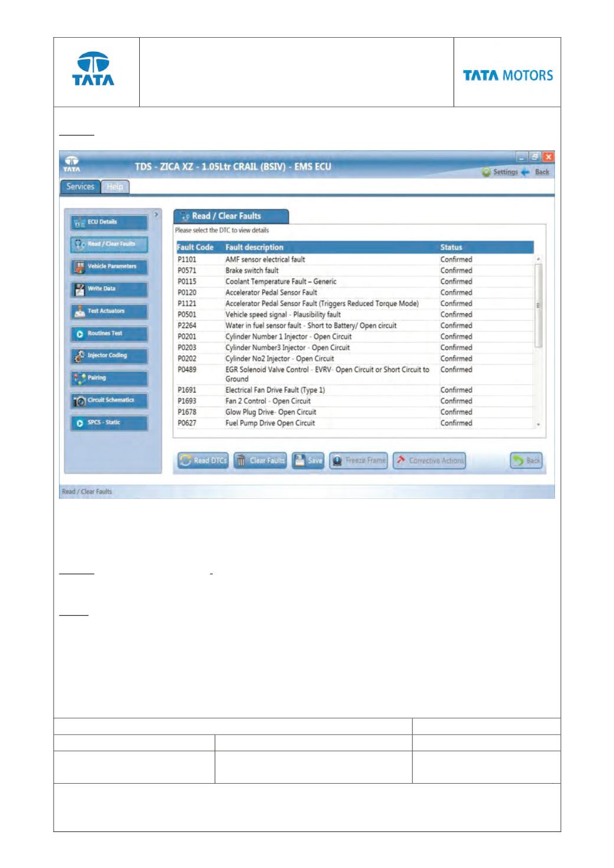
Task: Click 'Vehicle speed signal - Plausibility fault'
Action: point(283,315)
